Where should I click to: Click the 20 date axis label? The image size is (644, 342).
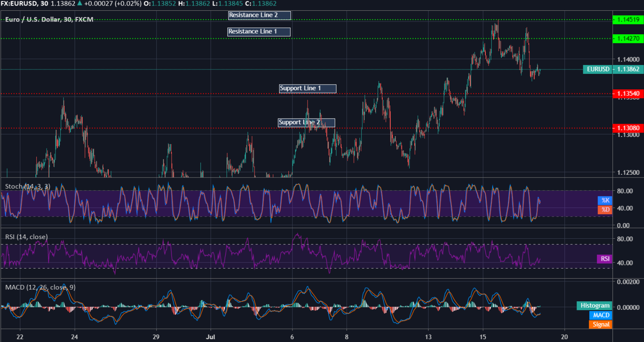[564, 337]
